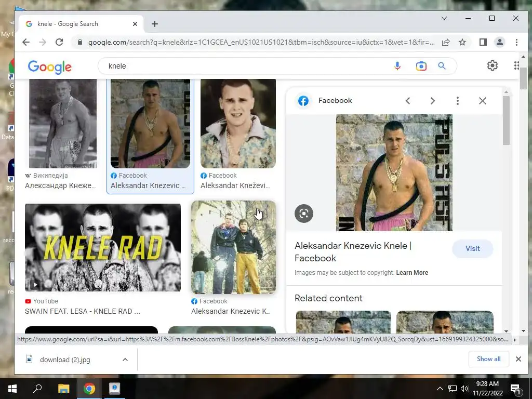Open the Windows Start menu

point(12,389)
